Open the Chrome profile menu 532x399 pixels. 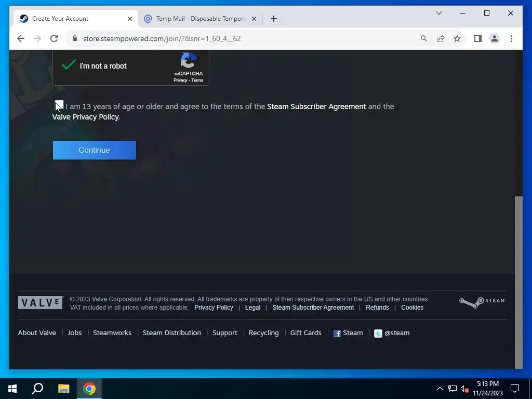point(495,38)
